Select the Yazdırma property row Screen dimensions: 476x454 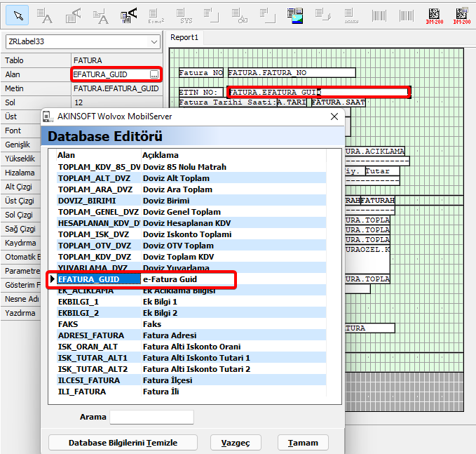click(20, 313)
